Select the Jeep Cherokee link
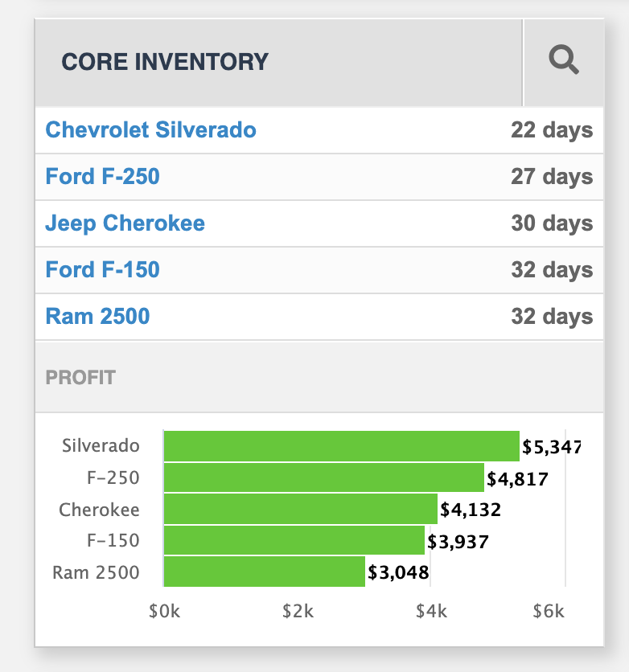 125,223
